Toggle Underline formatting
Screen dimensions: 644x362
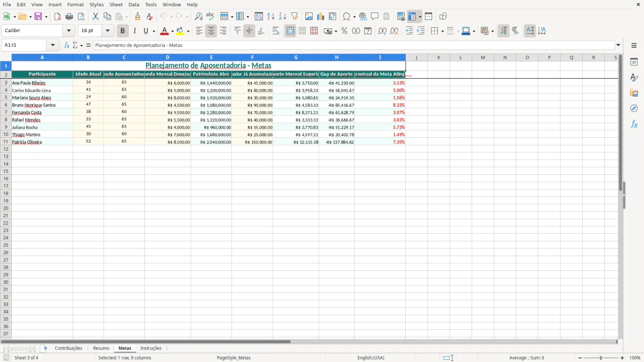[145, 31]
